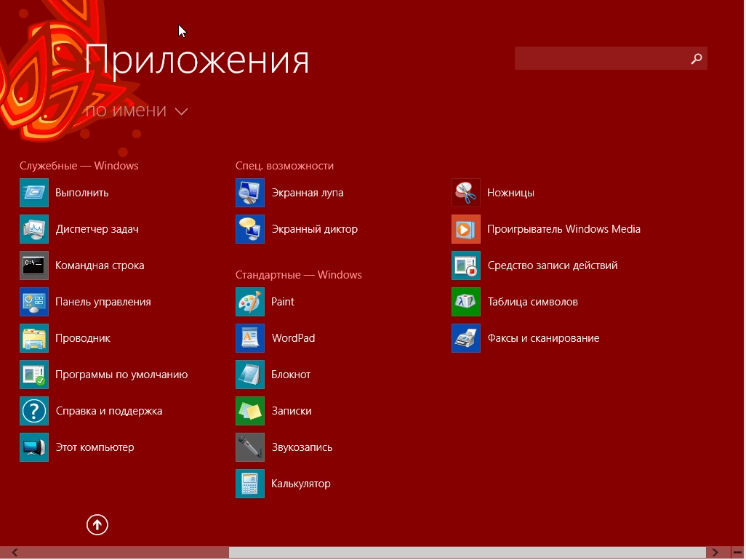Click the magnifier search icon
The image size is (746, 560).
point(697,58)
